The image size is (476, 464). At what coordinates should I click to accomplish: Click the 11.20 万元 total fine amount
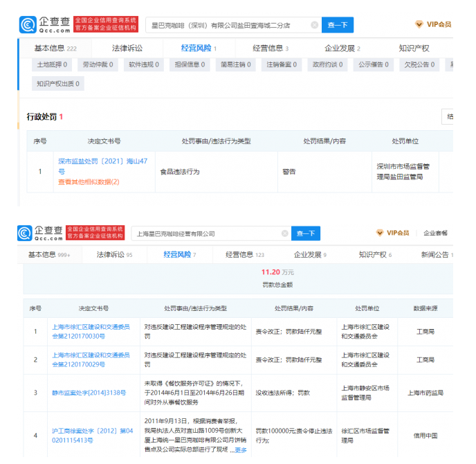(277, 272)
